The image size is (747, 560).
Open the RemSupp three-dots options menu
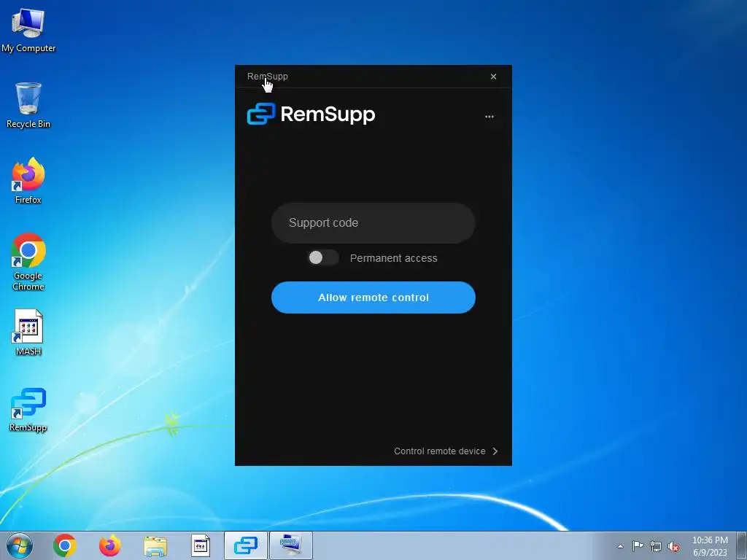click(489, 117)
